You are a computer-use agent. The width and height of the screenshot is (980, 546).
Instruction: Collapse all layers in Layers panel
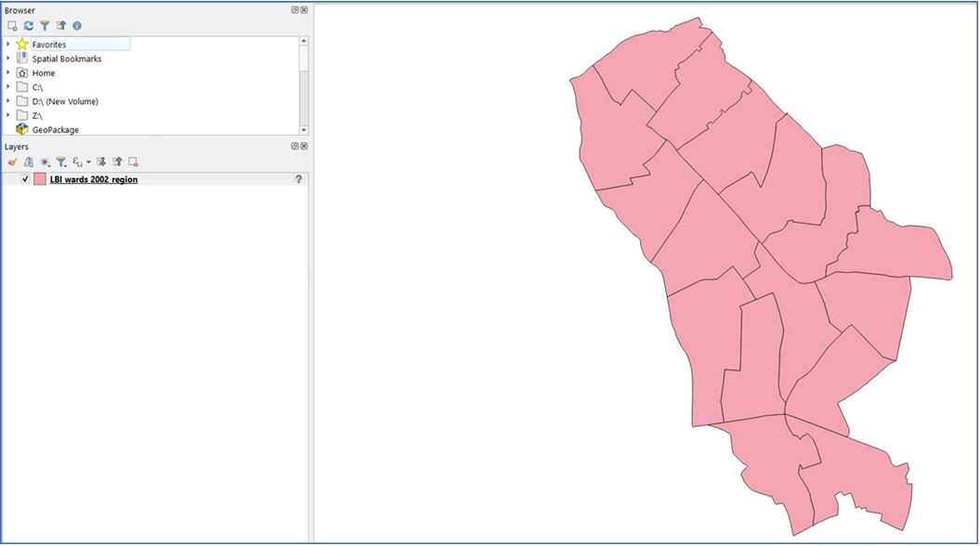coord(117,162)
